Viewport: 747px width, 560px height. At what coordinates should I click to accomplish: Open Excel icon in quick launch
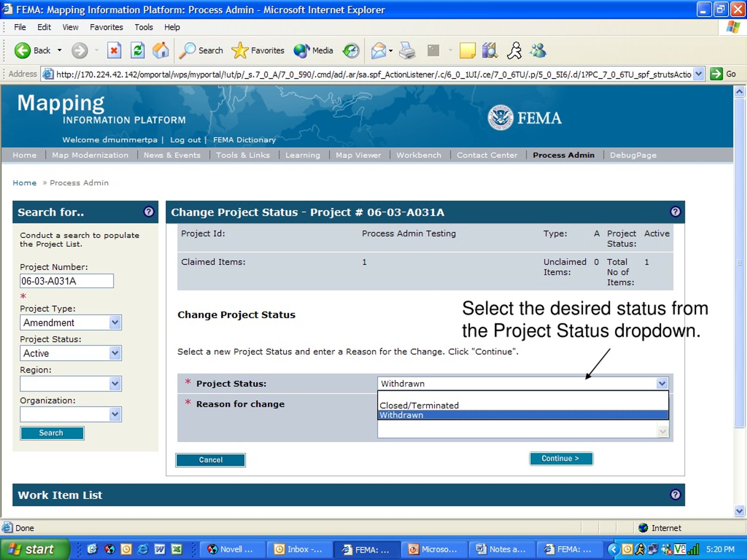pos(177,549)
